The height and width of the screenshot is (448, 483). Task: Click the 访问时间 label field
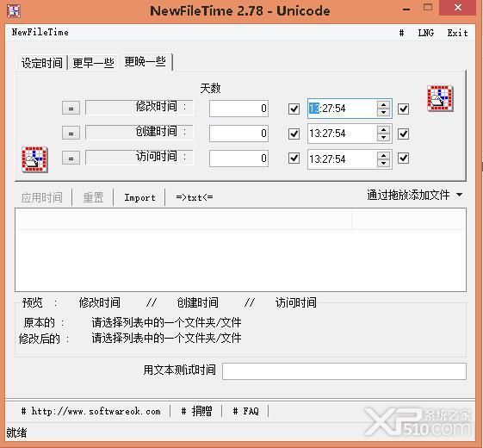(x=139, y=157)
